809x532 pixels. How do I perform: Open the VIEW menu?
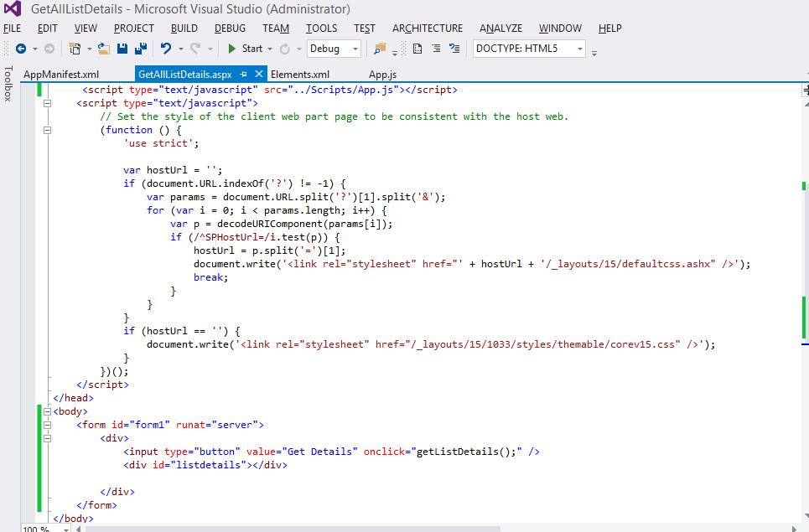point(86,28)
